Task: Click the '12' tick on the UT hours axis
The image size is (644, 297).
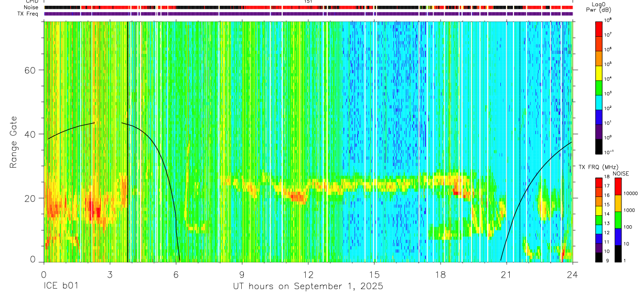Action: click(x=308, y=274)
